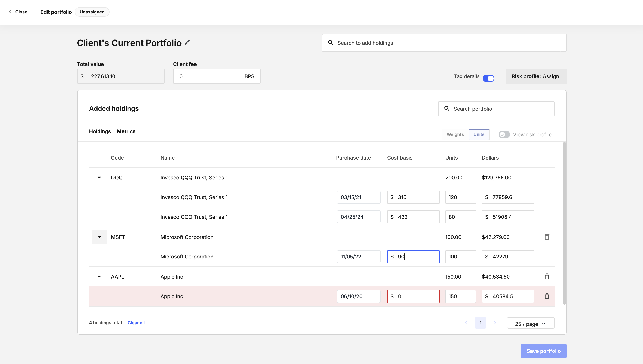Enable the View risk profile toggle

(504, 134)
